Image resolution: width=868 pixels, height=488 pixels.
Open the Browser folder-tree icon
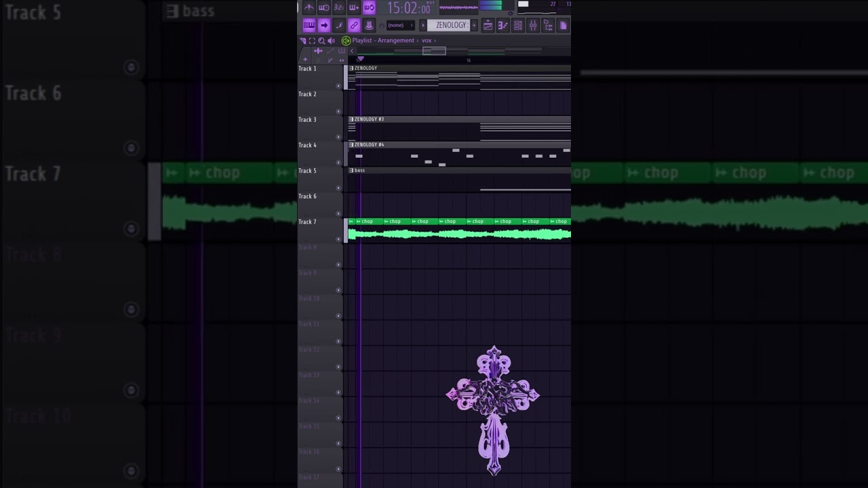pyautogui.click(x=547, y=26)
